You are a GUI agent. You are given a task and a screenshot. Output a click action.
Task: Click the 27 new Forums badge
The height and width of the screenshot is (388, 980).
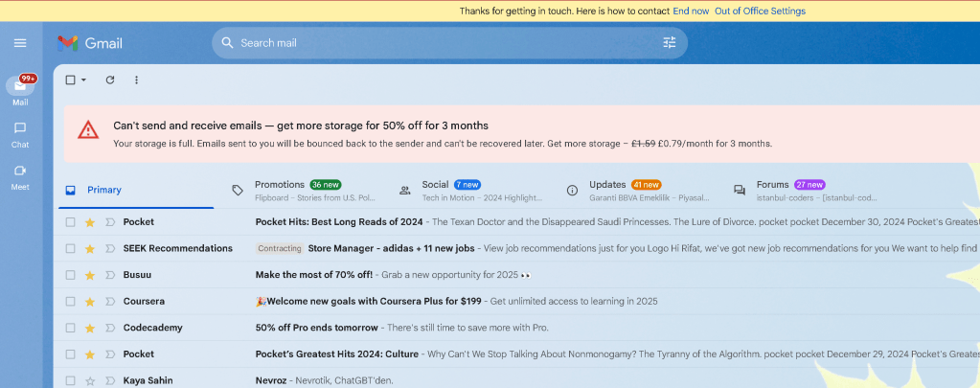(x=809, y=185)
